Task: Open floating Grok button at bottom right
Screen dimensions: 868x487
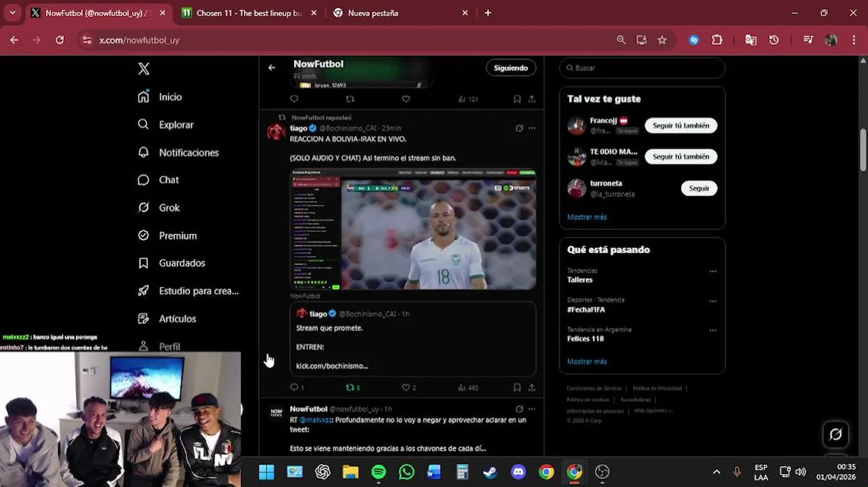Action: [836, 435]
